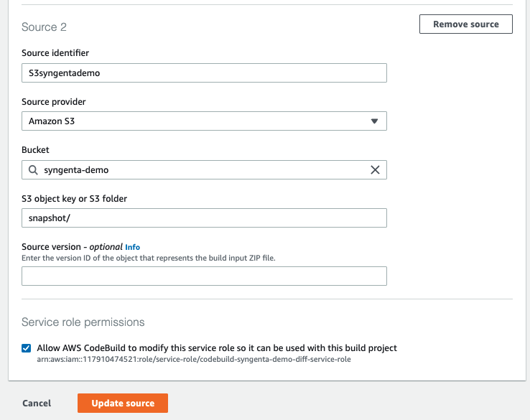Click the S3 object key label
Image resolution: width=530 pixels, height=420 pixels.
click(75, 198)
